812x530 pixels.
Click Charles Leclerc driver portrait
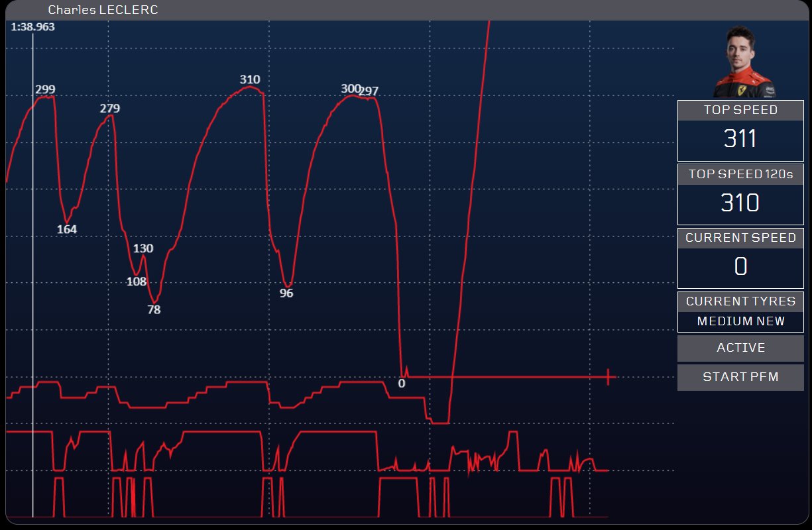point(744,62)
